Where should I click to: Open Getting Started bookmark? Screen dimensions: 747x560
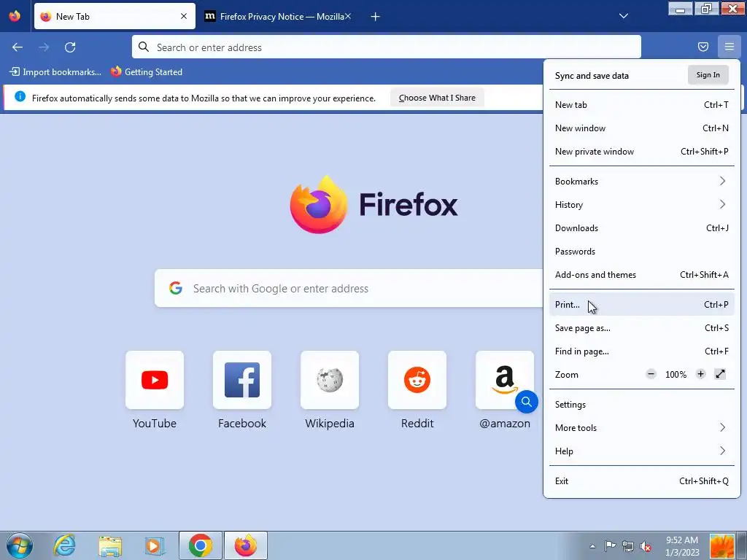146,72
